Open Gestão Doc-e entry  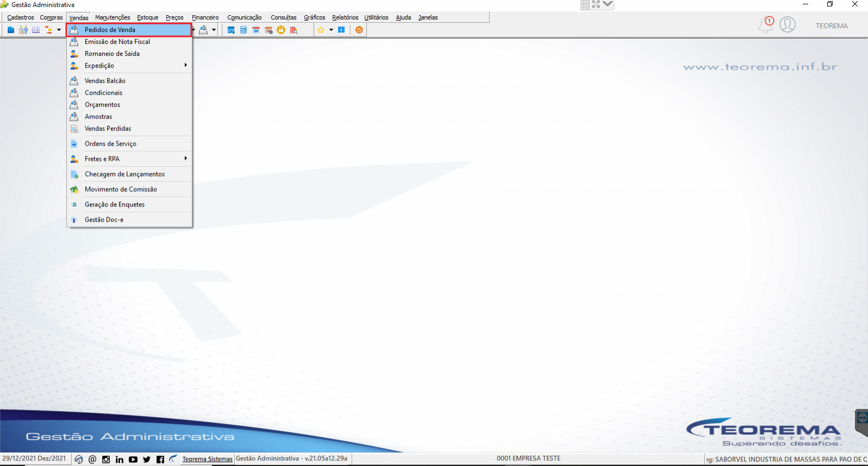pos(129,220)
